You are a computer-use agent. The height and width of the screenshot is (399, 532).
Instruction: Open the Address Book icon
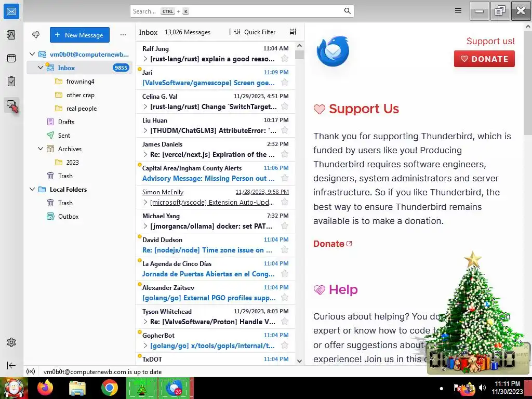pyautogui.click(x=11, y=35)
